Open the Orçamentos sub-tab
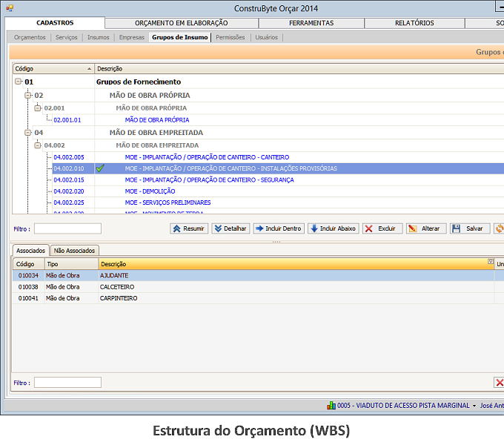This screenshot has height=445, width=504. [30, 37]
